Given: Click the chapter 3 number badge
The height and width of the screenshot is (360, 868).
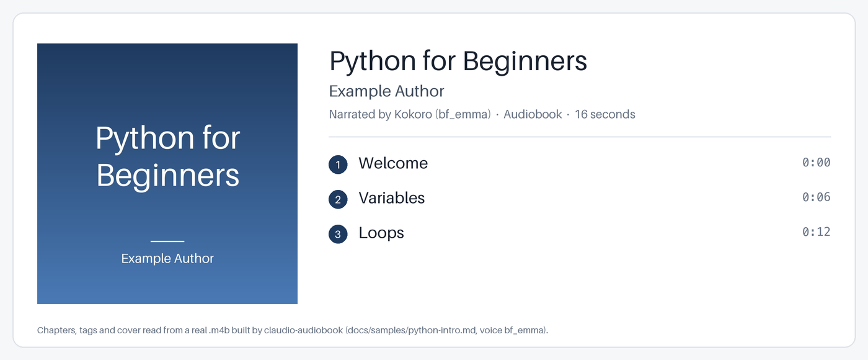Looking at the screenshot, I should click(338, 234).
